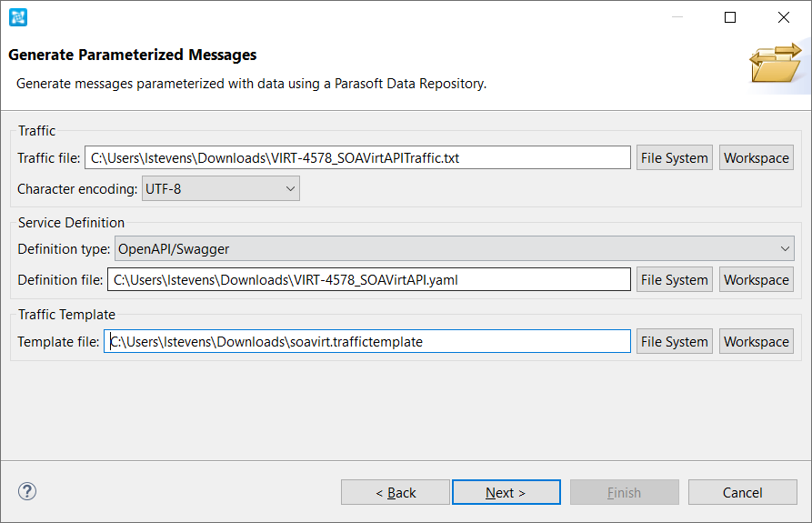Cancel the wizard dialog
Viewport: 812px width, 523px height.
click(x=742, y=492)
